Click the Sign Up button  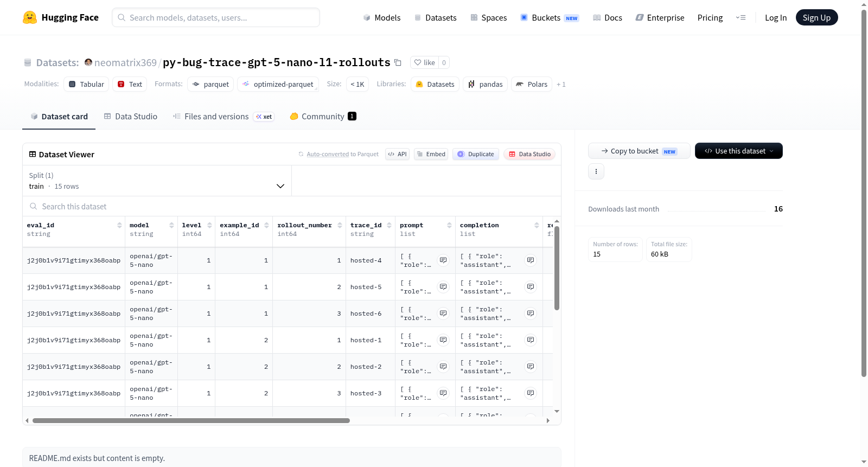pos(816,17)
